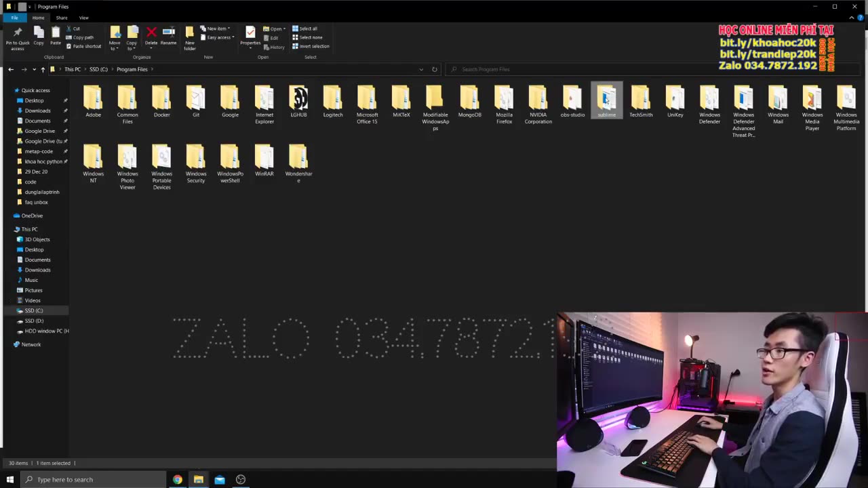Open Chrome from the taskbar

click(x=177, y=479)
